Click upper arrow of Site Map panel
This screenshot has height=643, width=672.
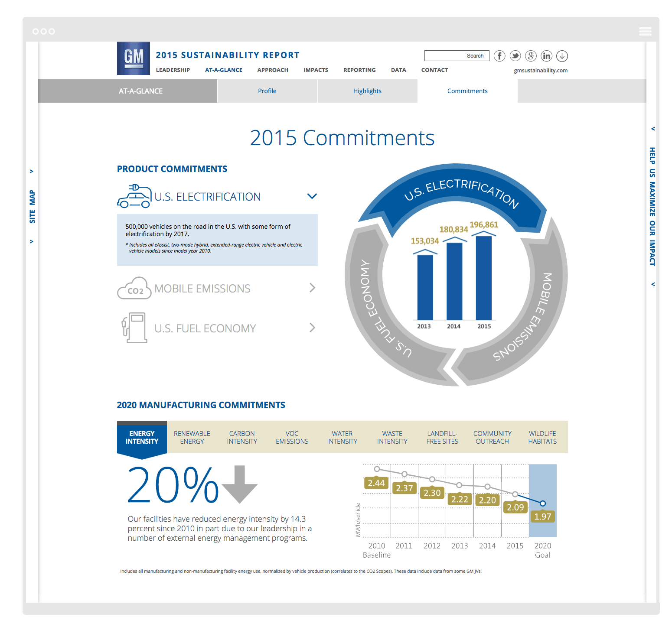31,171
